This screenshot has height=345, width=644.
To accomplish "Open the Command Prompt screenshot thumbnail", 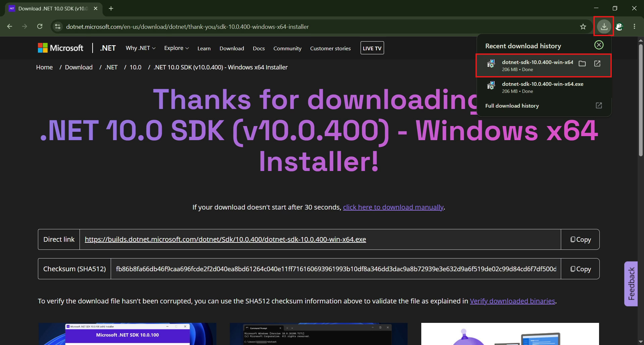I will coord(318,334).
